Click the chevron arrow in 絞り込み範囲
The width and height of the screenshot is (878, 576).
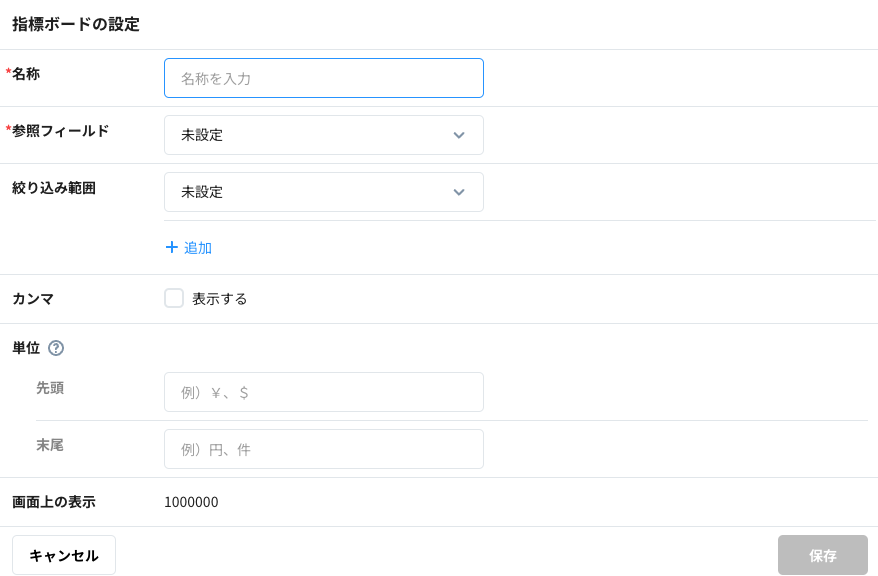(459, 192)
